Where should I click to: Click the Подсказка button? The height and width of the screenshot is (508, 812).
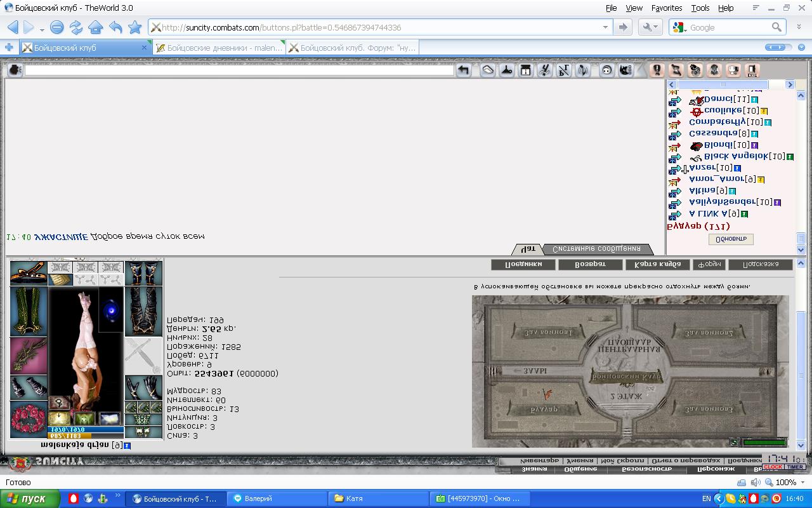pyautogui.click(x=761, y=264)
